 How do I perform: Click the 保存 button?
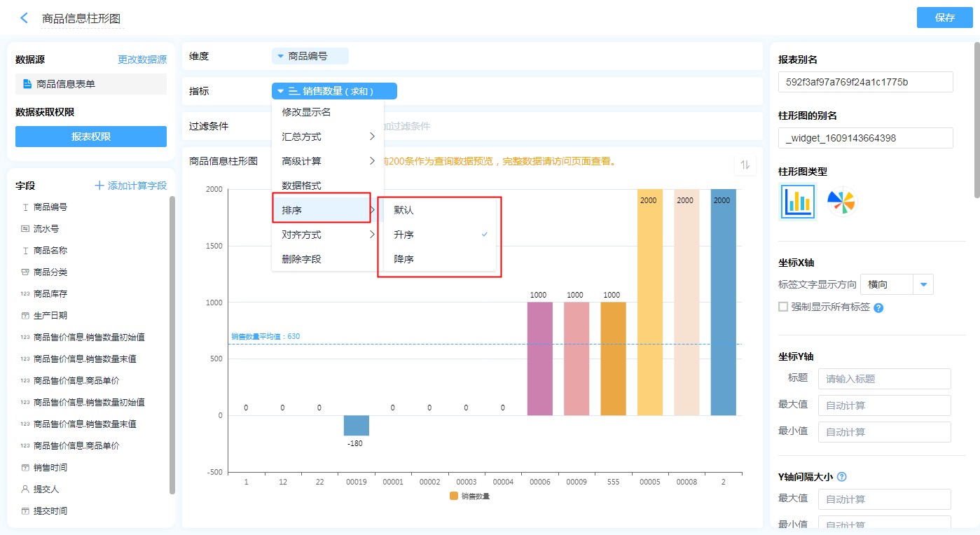point(944,18)
